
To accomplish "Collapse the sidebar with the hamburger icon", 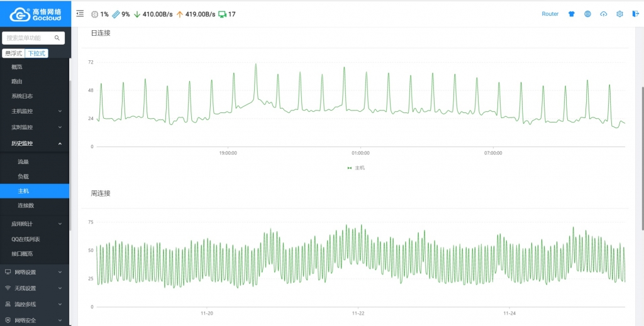I will point(80,14).
